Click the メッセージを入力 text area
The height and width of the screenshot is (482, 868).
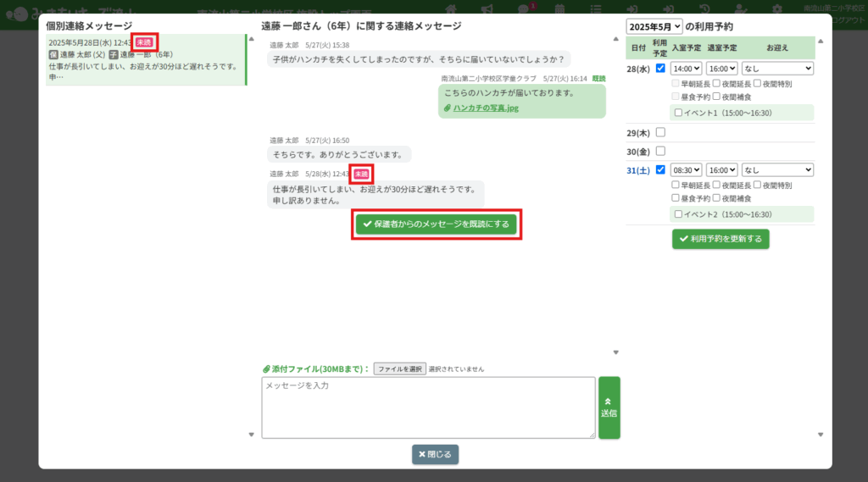(428, 407)
